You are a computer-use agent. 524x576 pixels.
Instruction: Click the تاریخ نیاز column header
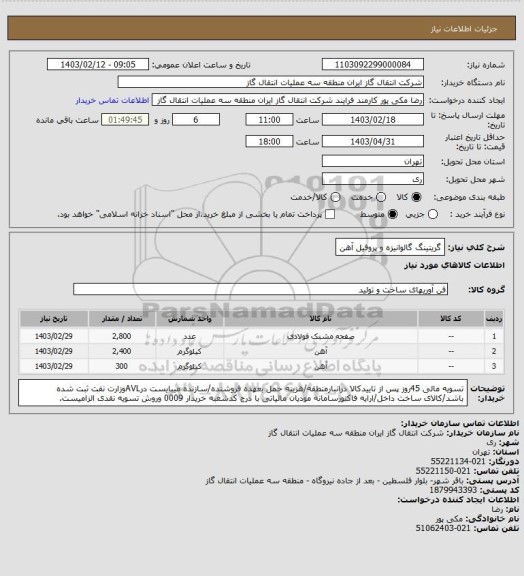click(54, 318)
